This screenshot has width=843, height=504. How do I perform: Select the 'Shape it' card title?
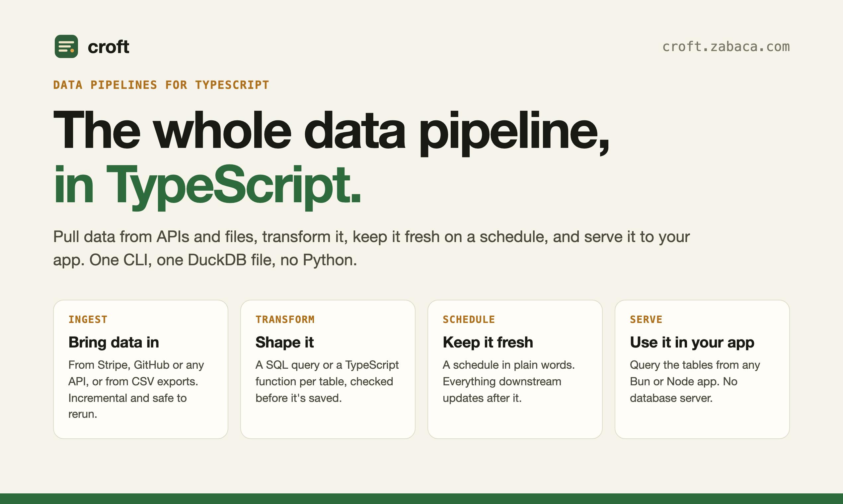pos(284,342)
